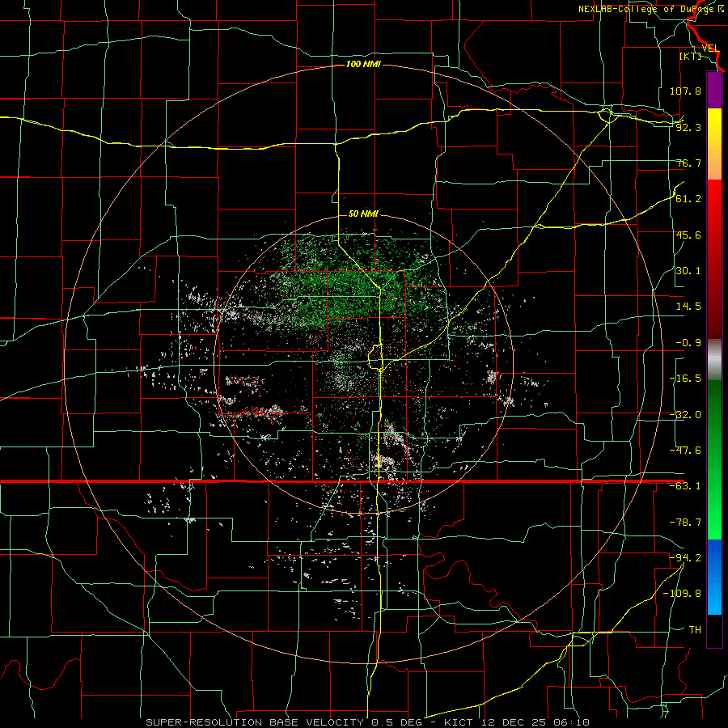Select the -0.9 legend value
Image resolution: width=728 pixels, height=728 pixels.
pyautogui.click(x=688, y=343)
